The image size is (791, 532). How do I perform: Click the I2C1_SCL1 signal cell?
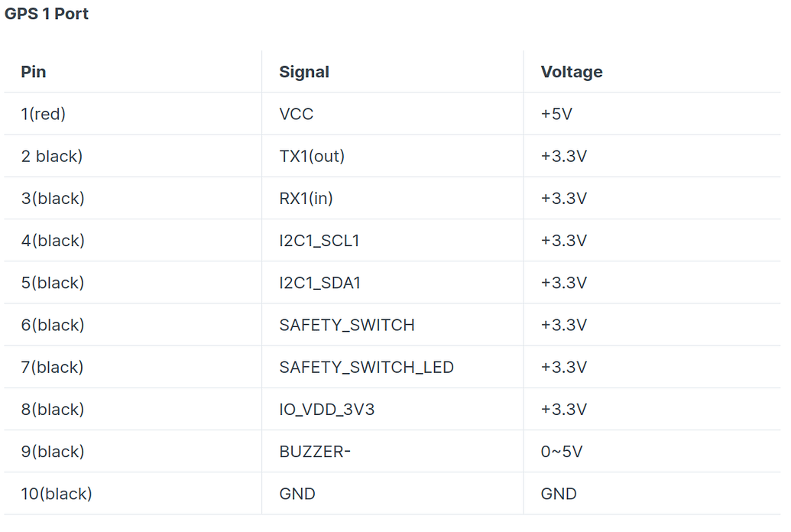(x=319, y=241)
